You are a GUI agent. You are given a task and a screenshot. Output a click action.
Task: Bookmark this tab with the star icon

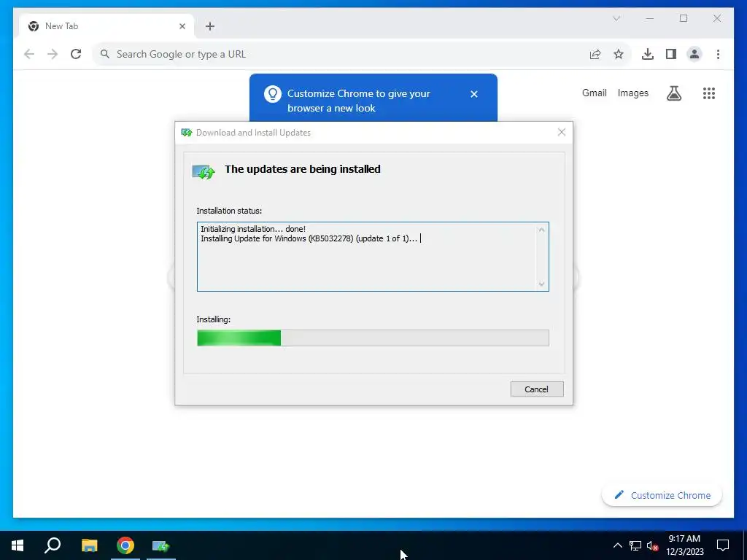tap(619, 54)
